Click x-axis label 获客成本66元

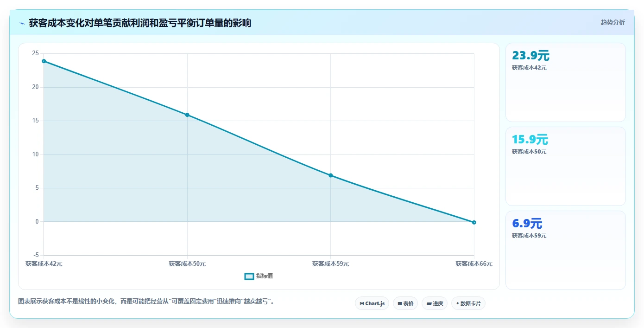[x=474, y=264]
